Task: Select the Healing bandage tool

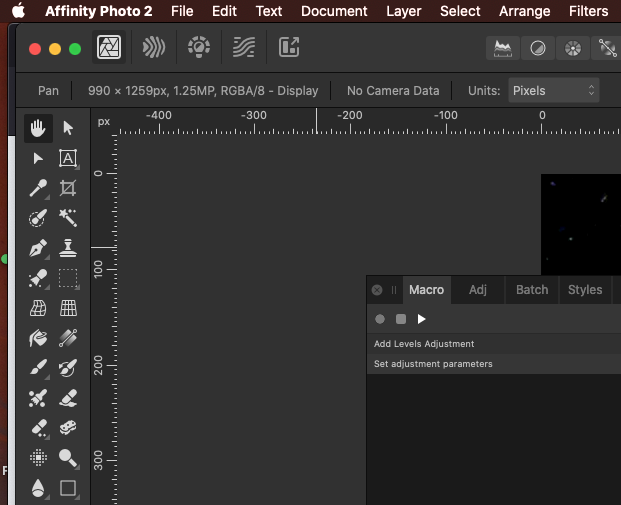Action: [38, 428]
